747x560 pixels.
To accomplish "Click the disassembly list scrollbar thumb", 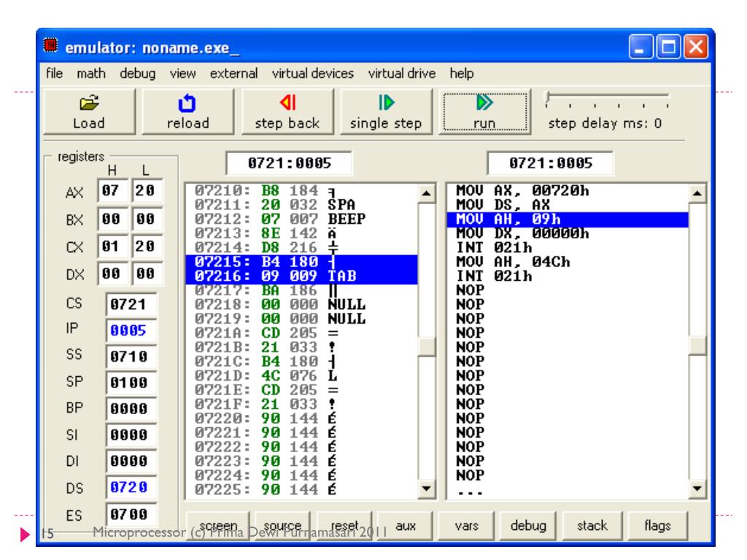I will click(x=697, y=346).
